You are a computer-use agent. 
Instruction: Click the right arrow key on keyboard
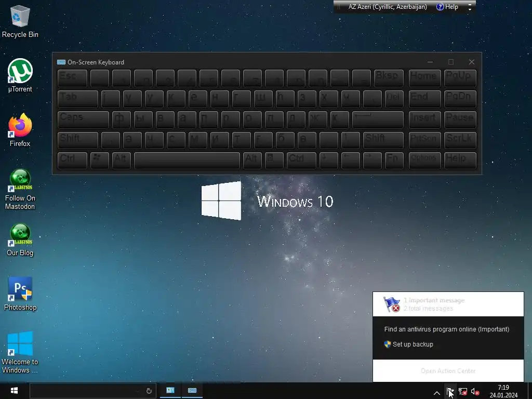click(x=372, y=161)
